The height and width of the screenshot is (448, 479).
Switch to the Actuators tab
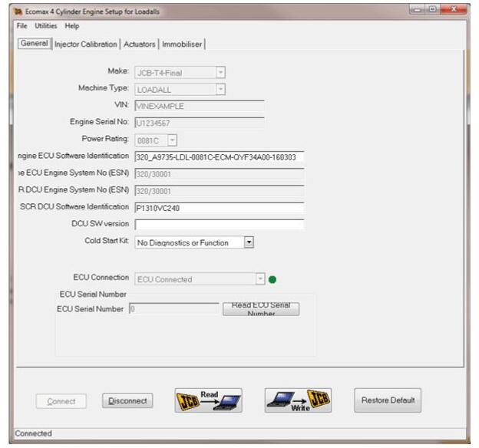point(139,44)
